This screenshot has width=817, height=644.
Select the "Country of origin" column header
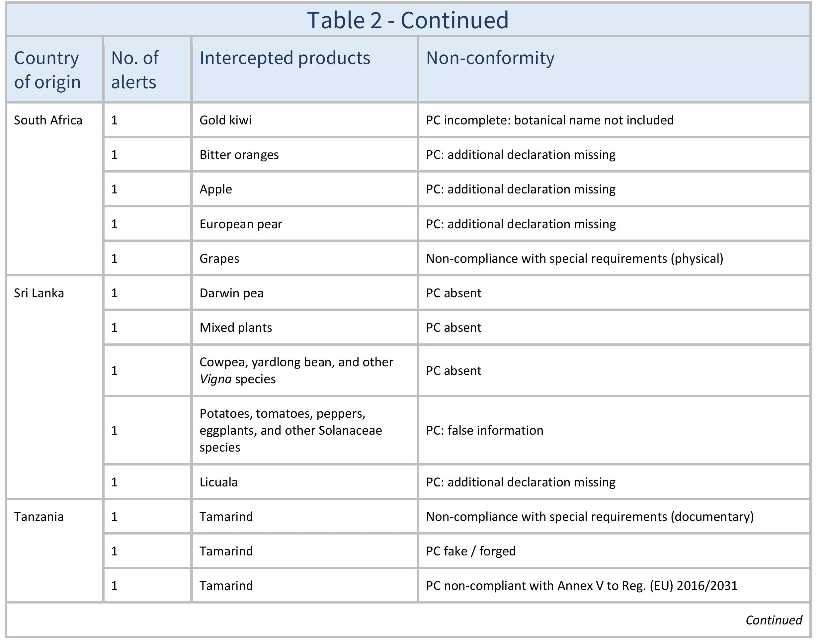[x=47, y=70]
